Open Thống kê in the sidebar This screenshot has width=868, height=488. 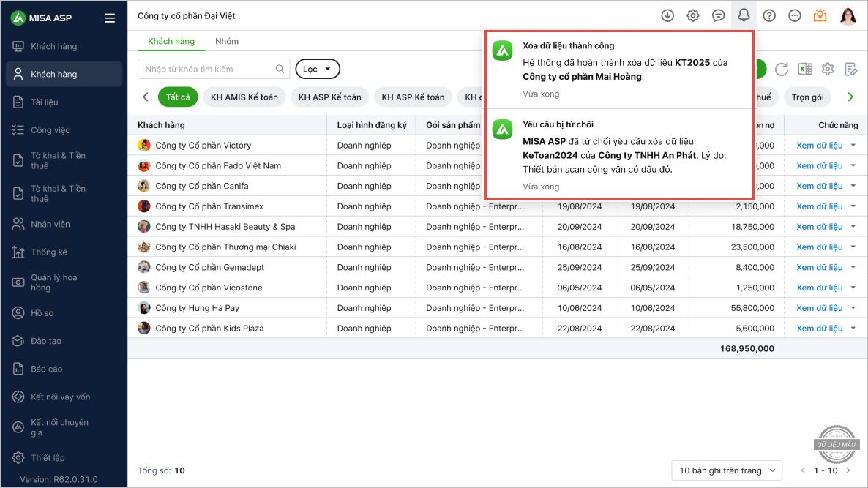[x=49, y=252]
